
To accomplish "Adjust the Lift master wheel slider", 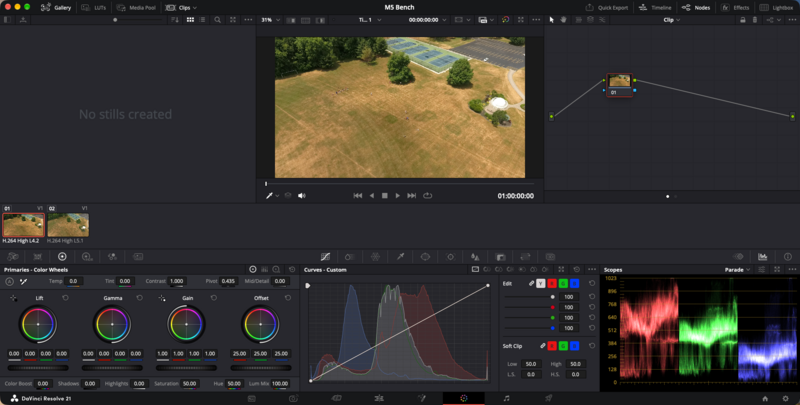I will point(38,368).
